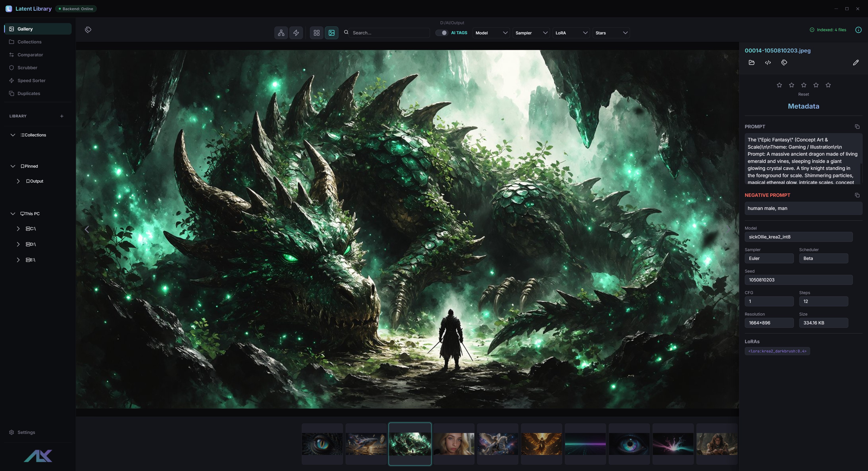The height and width of the screenshot is (471, 868).
Task: Click the Sampler value Euler
Action: (x=769, y=258)
